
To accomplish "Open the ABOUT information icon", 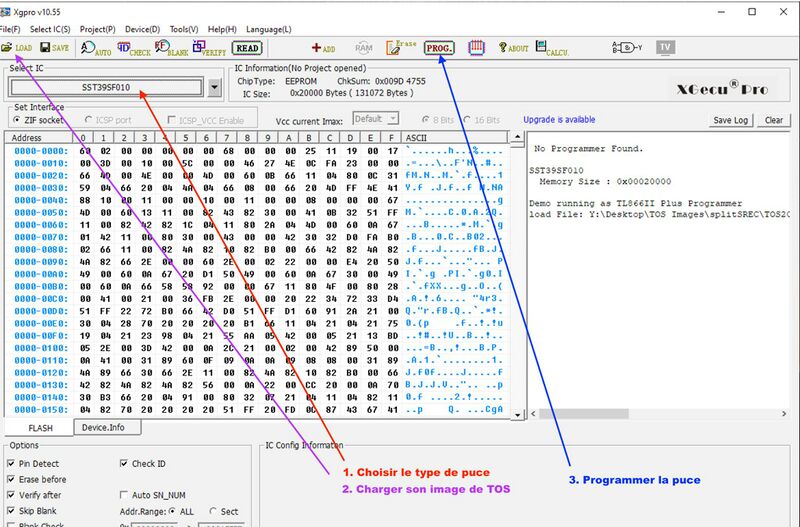I will coord(513,48).
